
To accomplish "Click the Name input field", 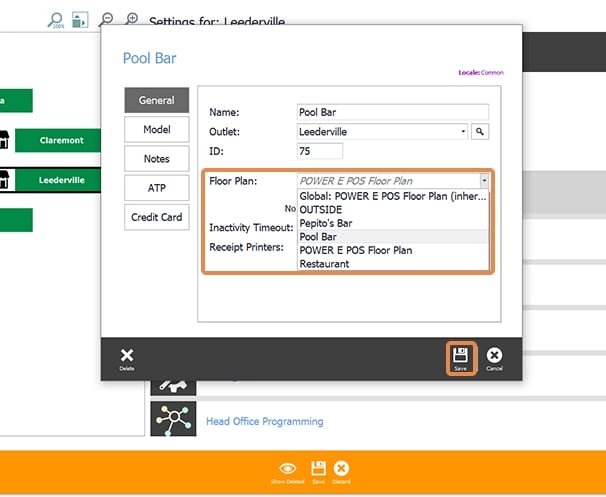I will pyautogui.click(x=393, y=112).
